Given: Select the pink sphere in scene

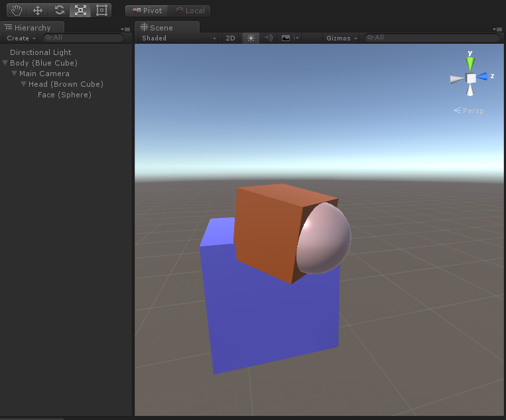Looking at the screenshot, I should click(x=324, y=238).
